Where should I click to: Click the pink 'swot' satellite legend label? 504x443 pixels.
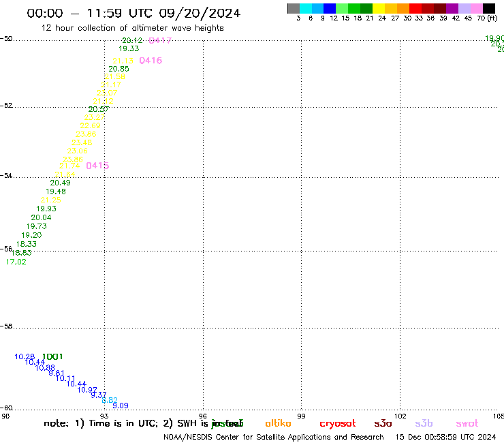[467, 424]
